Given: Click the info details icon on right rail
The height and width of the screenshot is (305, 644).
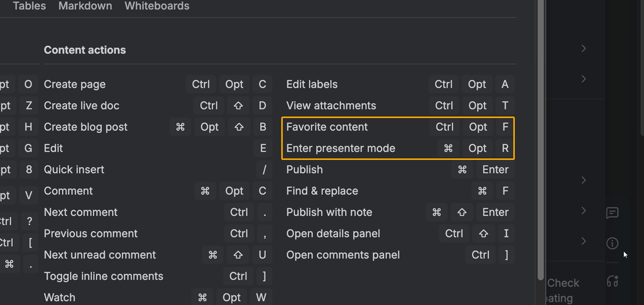Looking at the screenshot, I should (612, 243).
